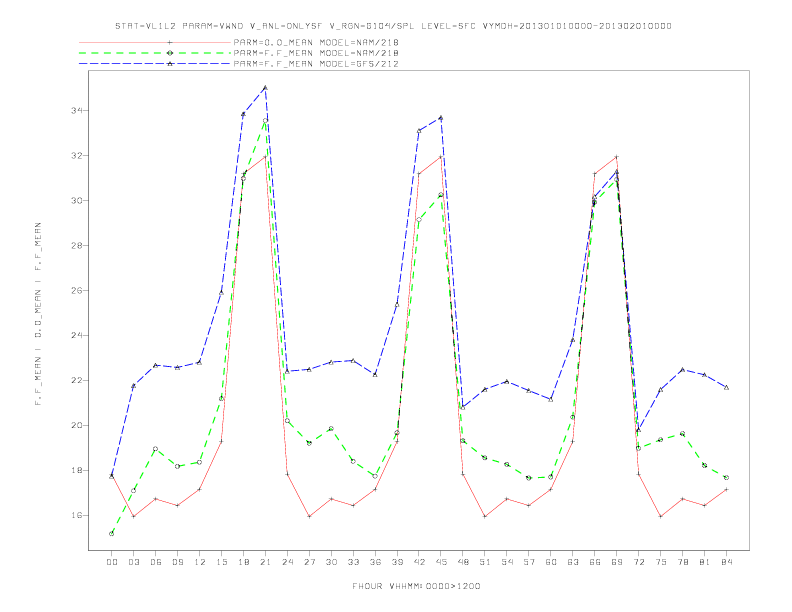Image resolution: width=792 pixels, height=612 pixels.
Task: Click the vertical y-axis title F.F_MEAN | O.O_MEAN
Action: pos(38,314)
